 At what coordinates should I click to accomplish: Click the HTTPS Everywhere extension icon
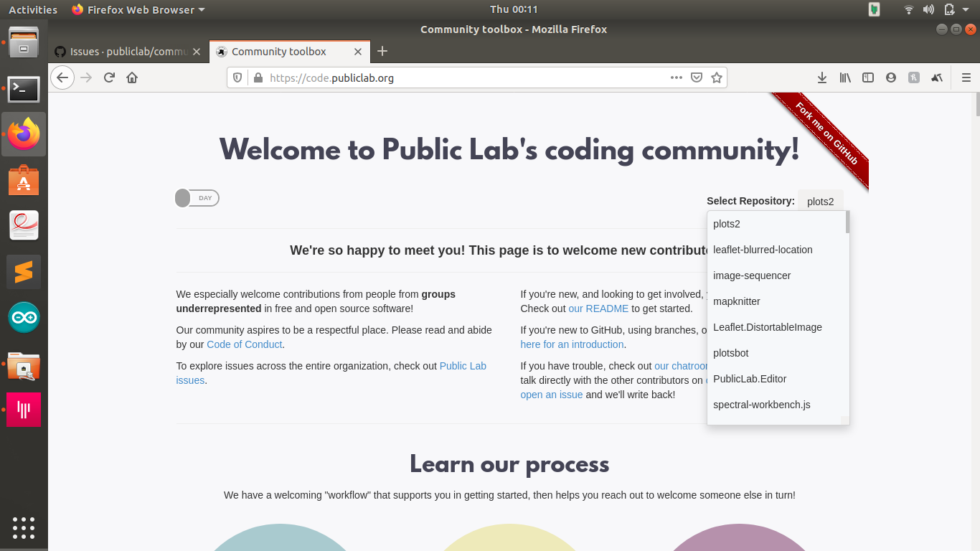point(914,77)
